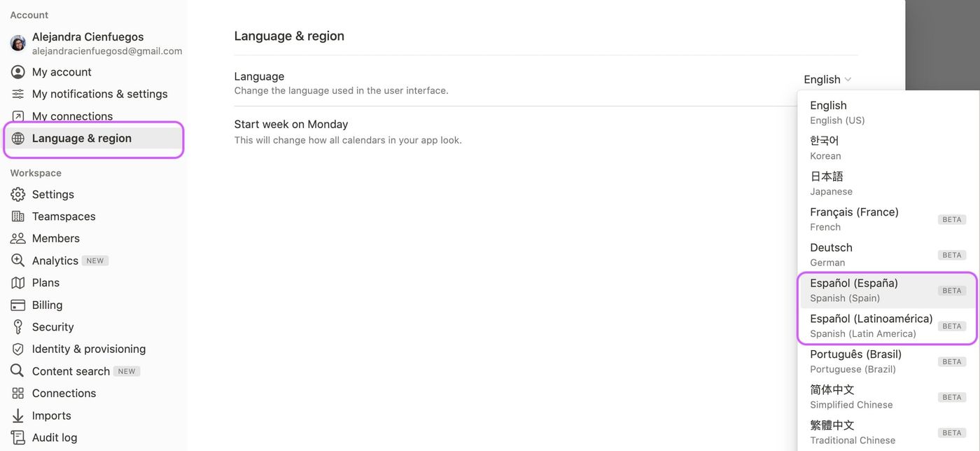Click the Analytics magnifier icon
Screen dimensions: 980x451
[x=18, y=261]
